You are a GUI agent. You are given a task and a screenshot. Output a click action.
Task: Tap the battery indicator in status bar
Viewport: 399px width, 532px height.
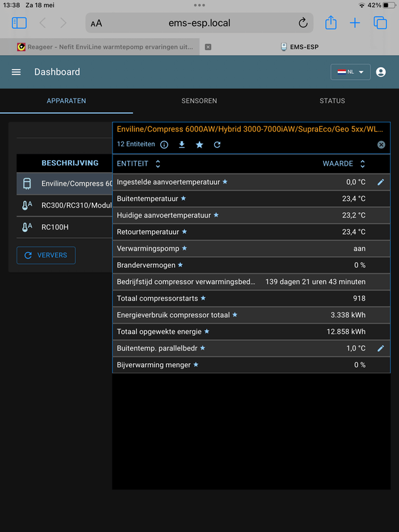point(389,5)
